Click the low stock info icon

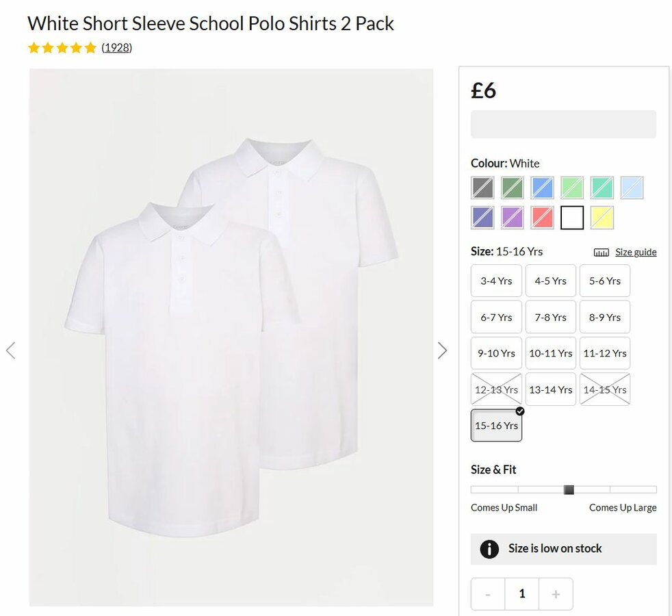(x=489, y=549)
